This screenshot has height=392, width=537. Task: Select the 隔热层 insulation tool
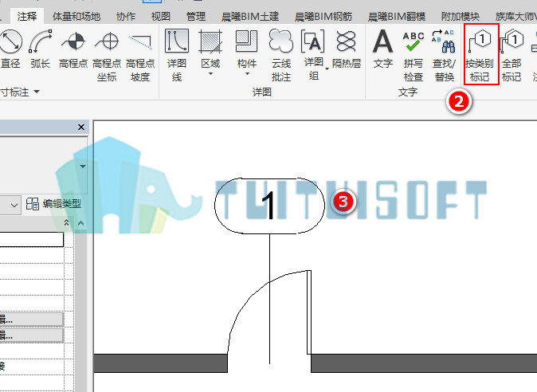point(347,49)
